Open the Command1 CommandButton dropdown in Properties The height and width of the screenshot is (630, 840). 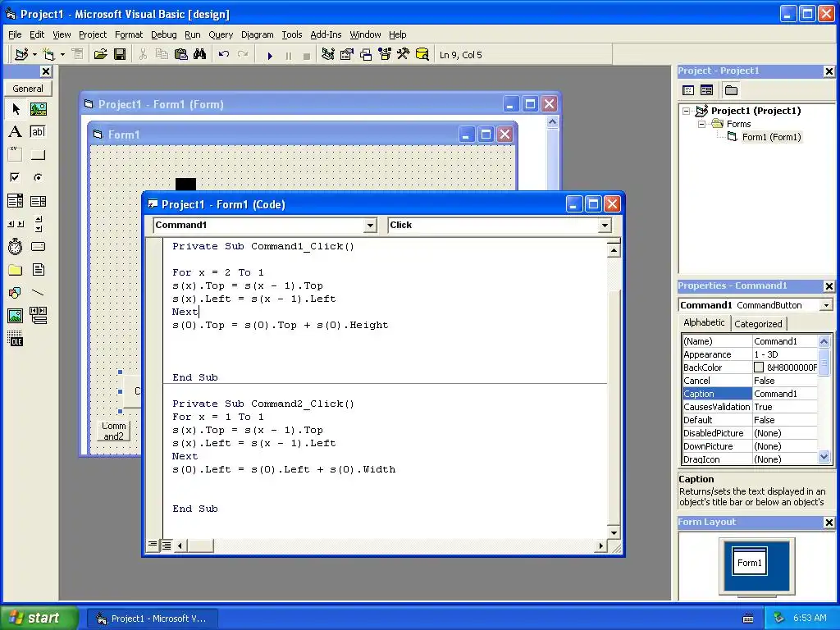(x=826, y=305)
